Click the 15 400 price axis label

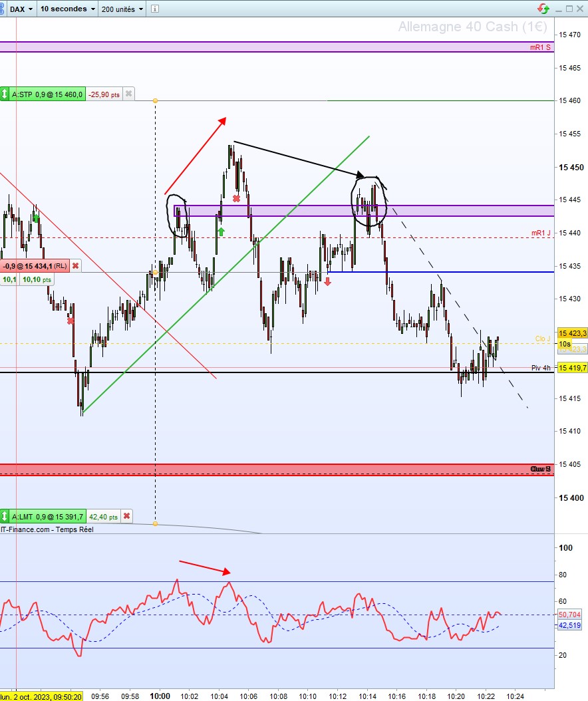tap(571, 497)
